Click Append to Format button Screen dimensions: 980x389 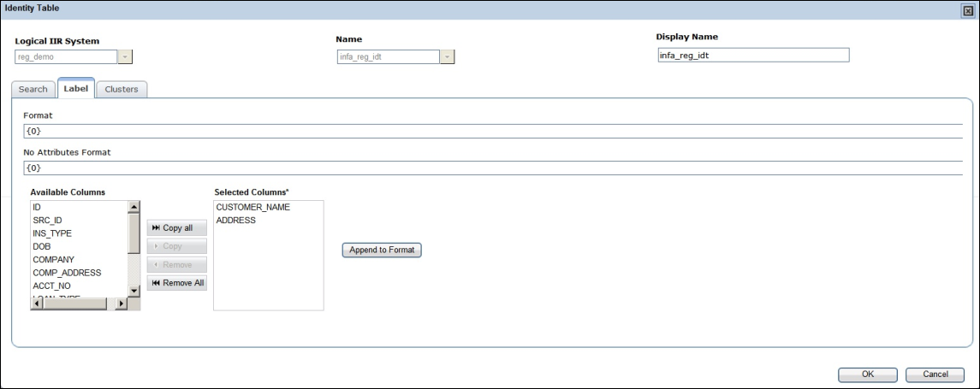[382, 250]
